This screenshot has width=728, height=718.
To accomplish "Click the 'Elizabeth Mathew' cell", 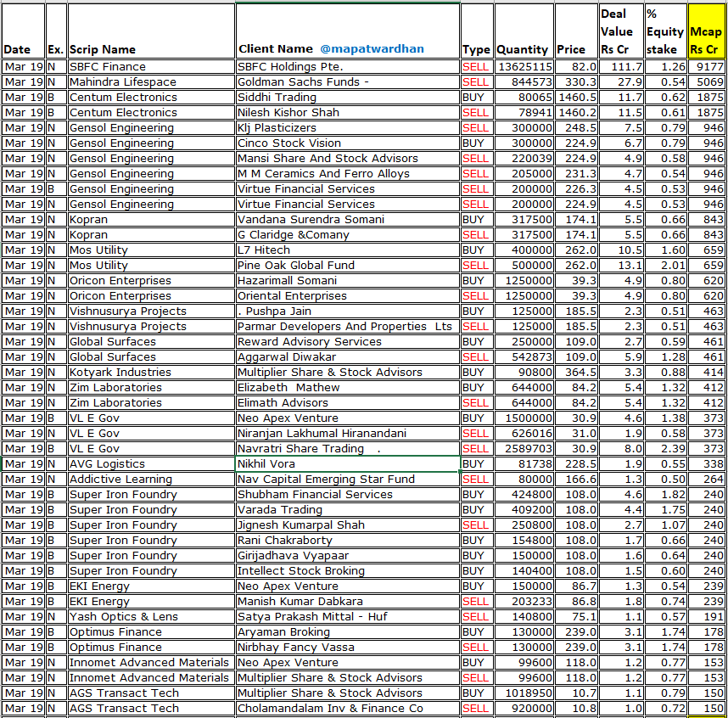I will click(x=348, y=388).
